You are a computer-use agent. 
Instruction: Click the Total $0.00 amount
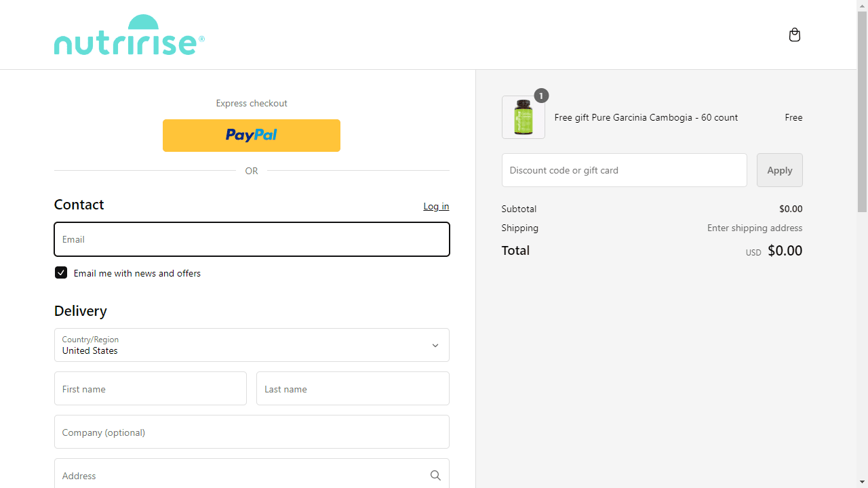(x=785, y=251)
